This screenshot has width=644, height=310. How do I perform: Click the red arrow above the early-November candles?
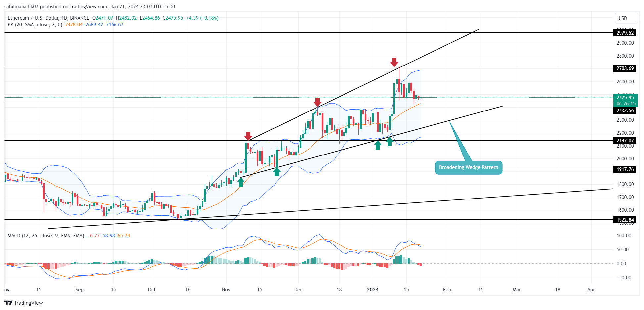248,136
